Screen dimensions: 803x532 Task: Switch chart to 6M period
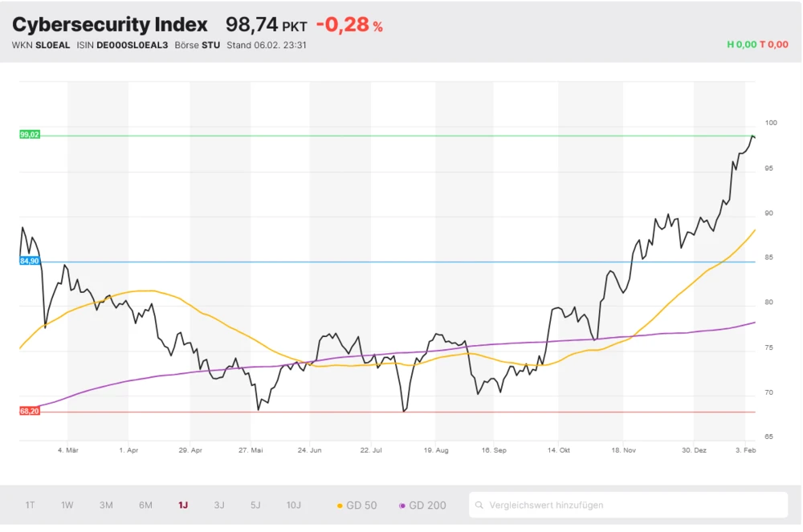point(145,506)
